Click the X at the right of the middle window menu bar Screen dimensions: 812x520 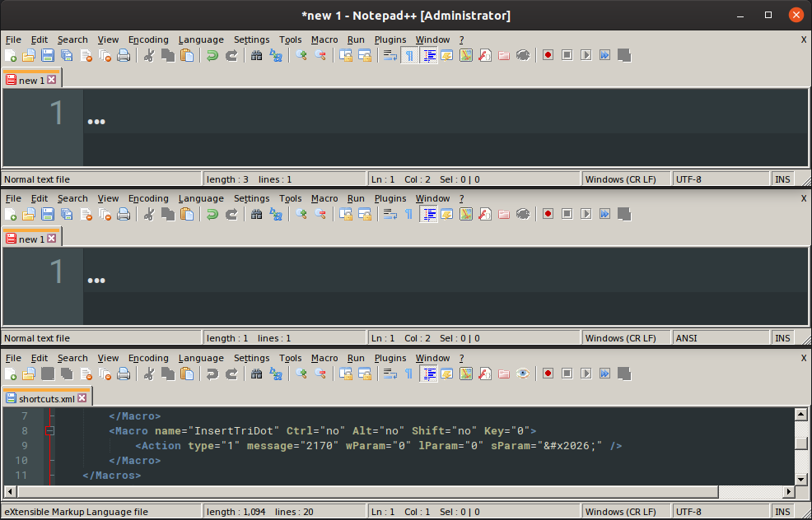[804, 198]
